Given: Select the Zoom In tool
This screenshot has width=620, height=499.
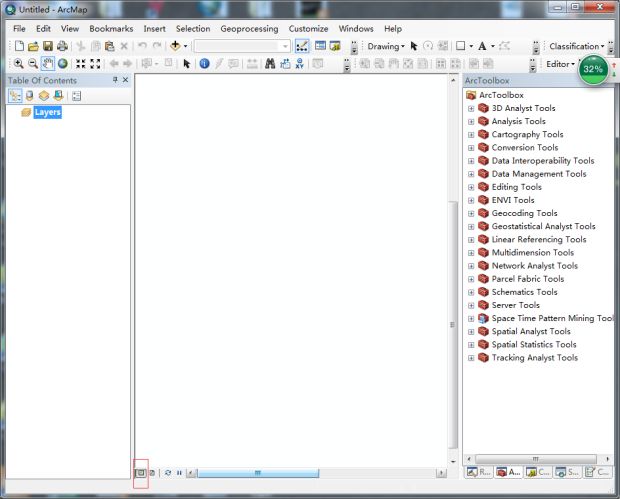Looking at the screenshot, I should [18, 63].
